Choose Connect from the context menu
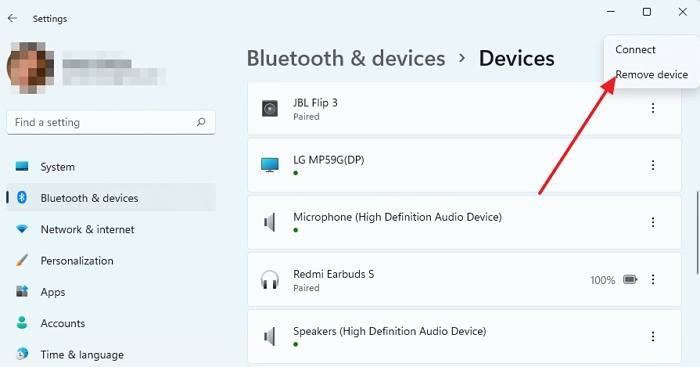Screen dimensions: 700x367 tap(635, 50)
